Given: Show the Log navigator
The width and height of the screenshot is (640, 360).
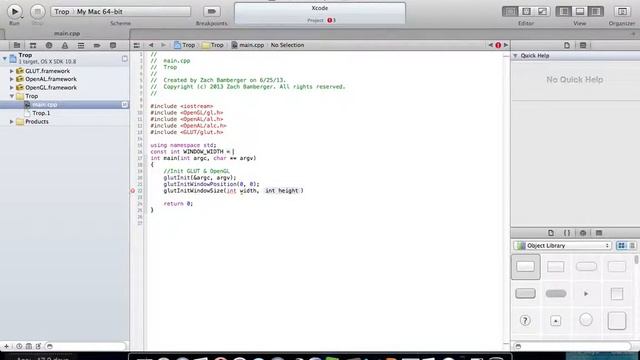Looking at the screenshot, I should click(x=113, y=45).
